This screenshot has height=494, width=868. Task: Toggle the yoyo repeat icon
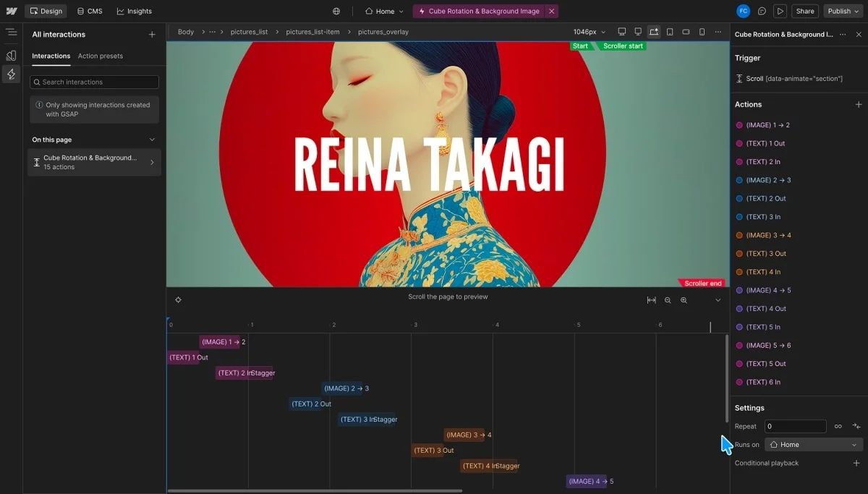(x=856, y=426)
